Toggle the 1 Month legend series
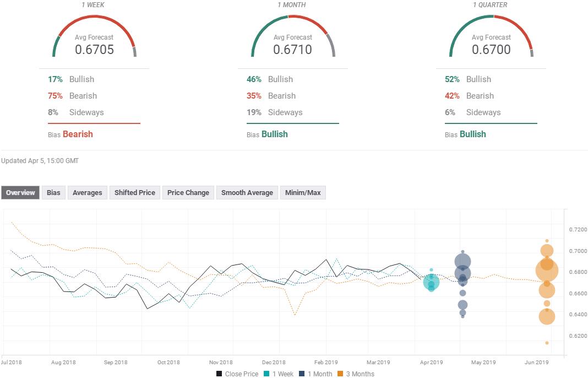This screenshot has width=588, height=378. 317,374
